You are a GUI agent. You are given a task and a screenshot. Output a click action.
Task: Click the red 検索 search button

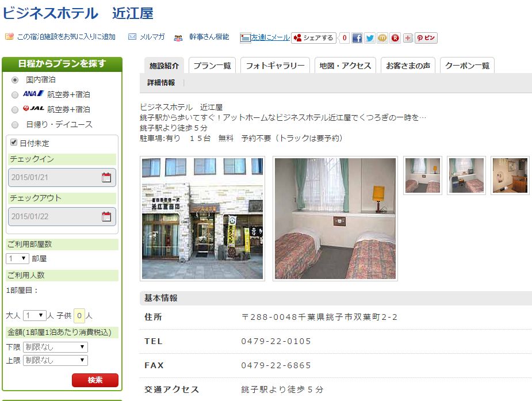pos(95,380)
